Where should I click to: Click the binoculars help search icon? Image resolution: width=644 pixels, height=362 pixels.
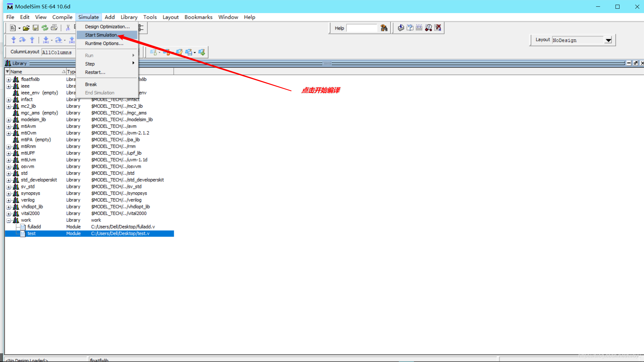coord(384,28)
